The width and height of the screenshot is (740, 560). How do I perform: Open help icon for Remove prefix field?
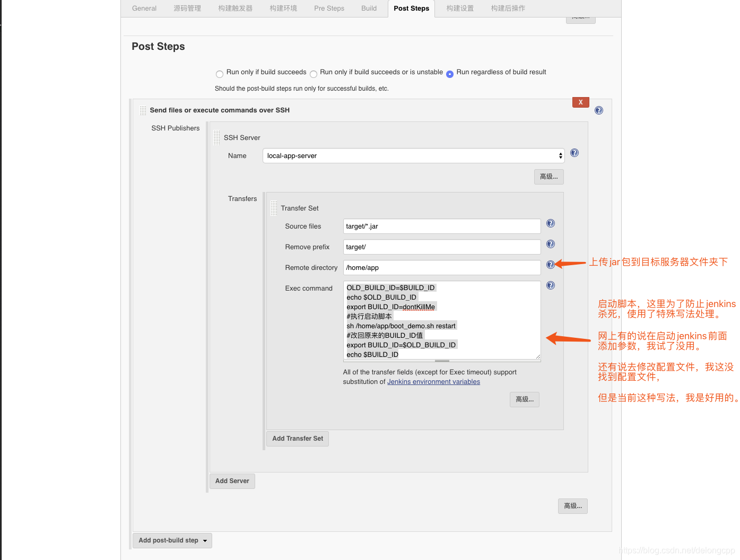click(550, 244)
